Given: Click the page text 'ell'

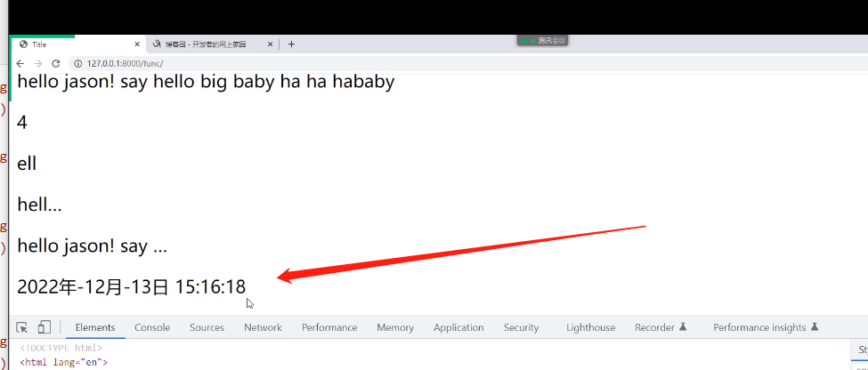Looking at the screenshot, I should point(27,163).
